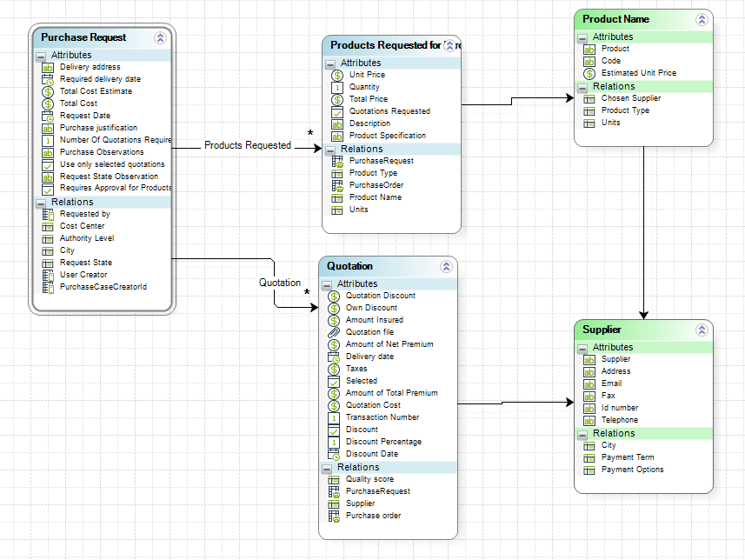Collapse the Supplier entity chevron button
Screen dimensions: 745x560
point(702,330)
